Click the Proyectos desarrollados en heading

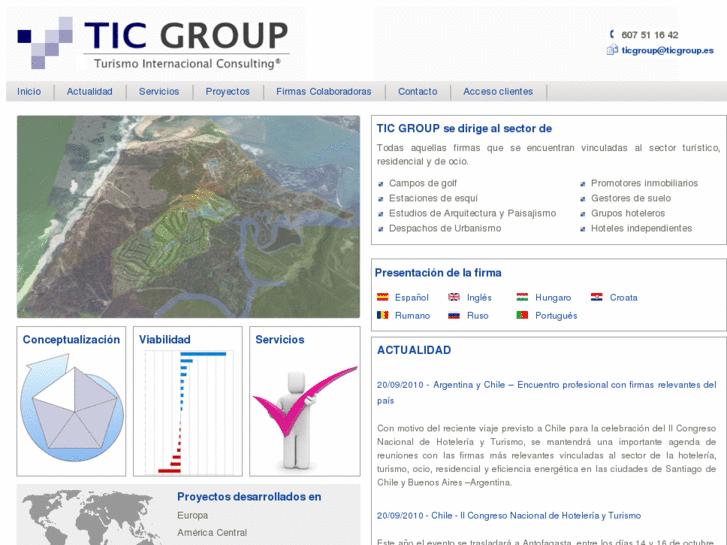coord(249,497)
